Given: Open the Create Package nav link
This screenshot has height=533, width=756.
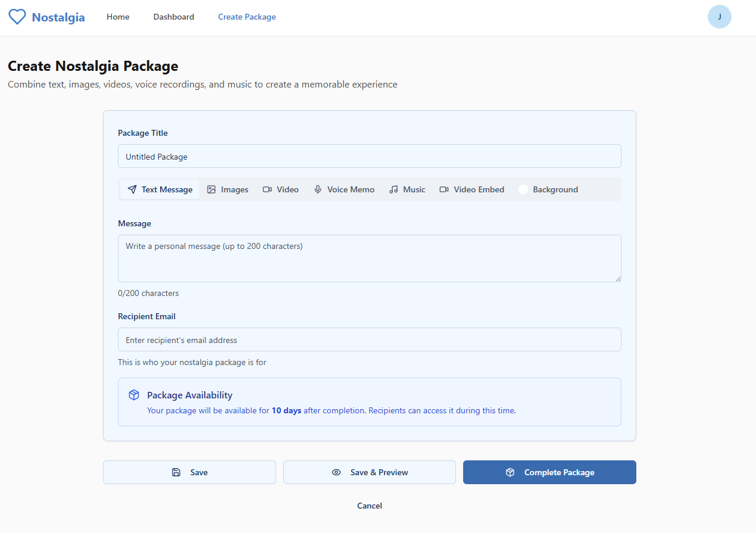Looking at the screenshot, I should [x=247, y=17].
